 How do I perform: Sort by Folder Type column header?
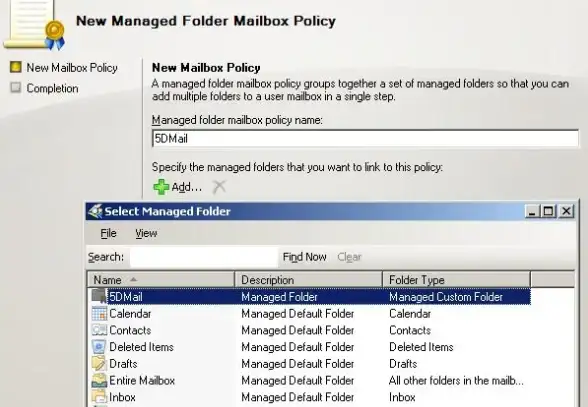457,280
